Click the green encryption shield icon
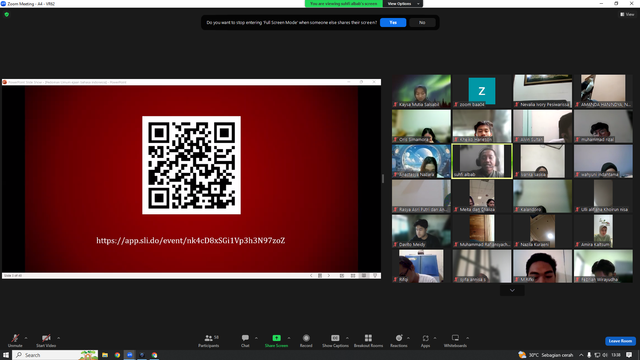 coord(7,14)
